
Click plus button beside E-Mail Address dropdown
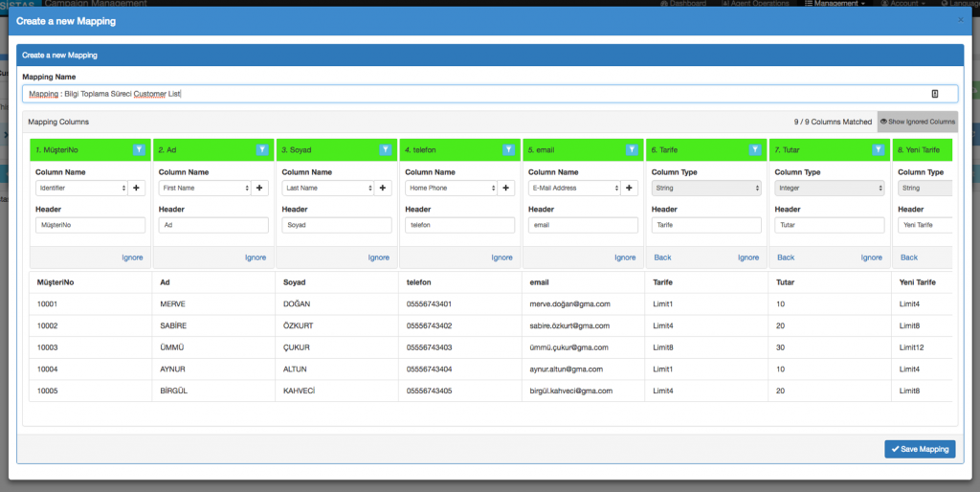click(629, 189)
